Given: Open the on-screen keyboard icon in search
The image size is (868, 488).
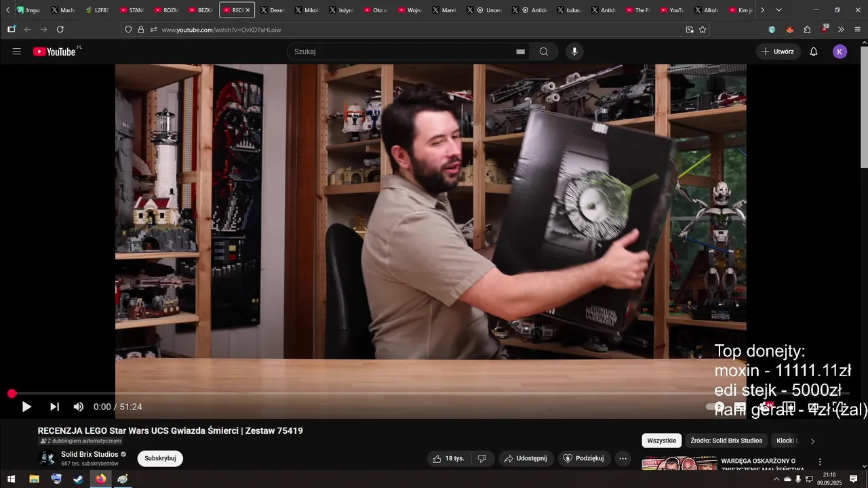Looking at the screenshot, I should [x=520, y=52].
